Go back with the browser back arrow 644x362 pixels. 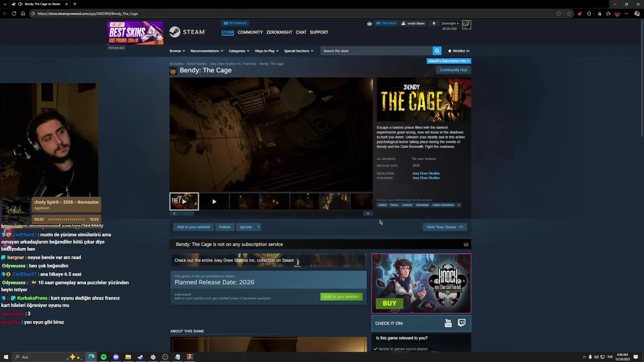coord(5,14)
